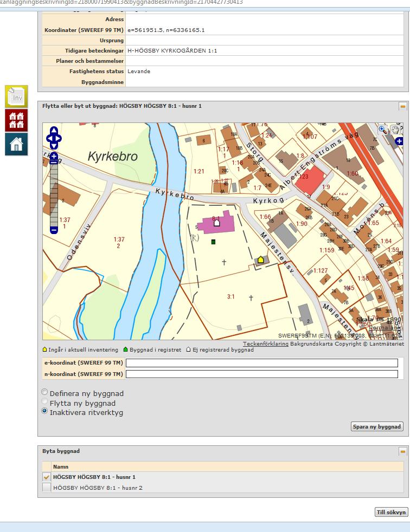Select row HÖGSBY HÖGSBY 8:1 - husnr 1

[223, 477]
